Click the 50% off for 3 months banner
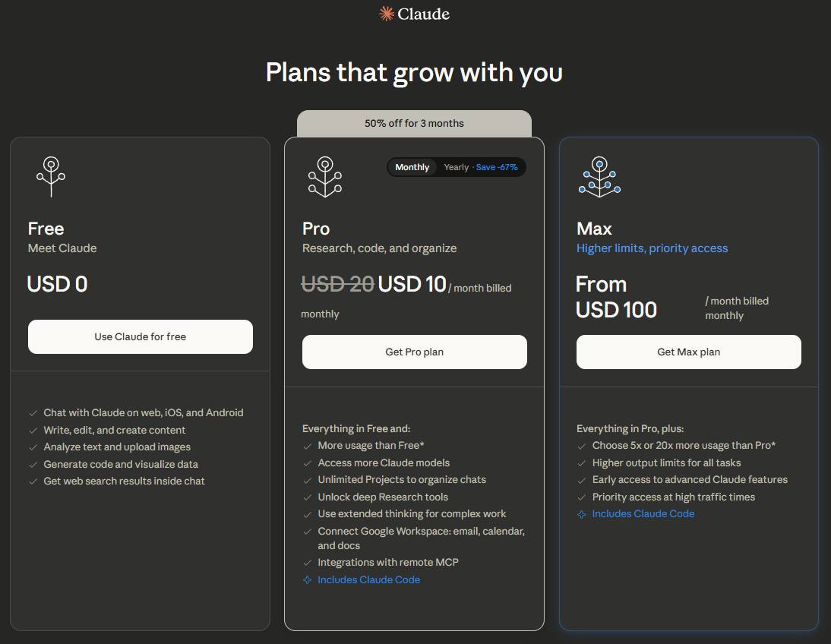Image resolution: width=831 pixels, height=644 pixels. coord(414,123)
